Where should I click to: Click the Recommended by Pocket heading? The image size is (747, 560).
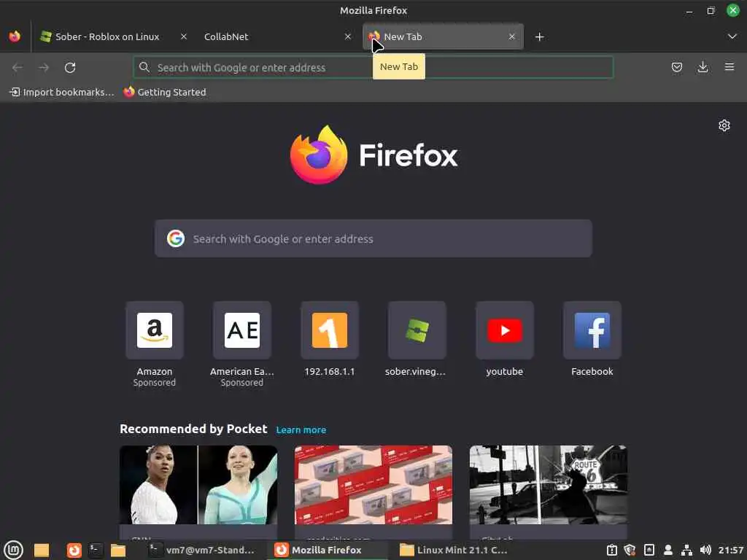click(193, 429)
